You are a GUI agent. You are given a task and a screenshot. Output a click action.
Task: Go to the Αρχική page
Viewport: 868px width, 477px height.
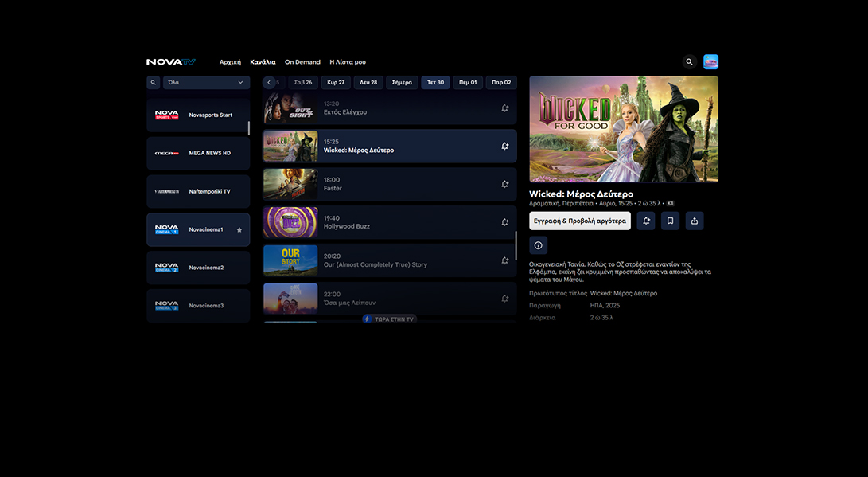pyautogui.click(x=230, y=62)
